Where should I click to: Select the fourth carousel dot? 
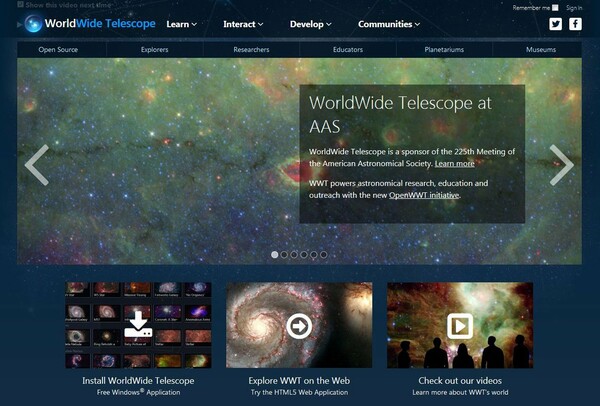click(304, 254)
